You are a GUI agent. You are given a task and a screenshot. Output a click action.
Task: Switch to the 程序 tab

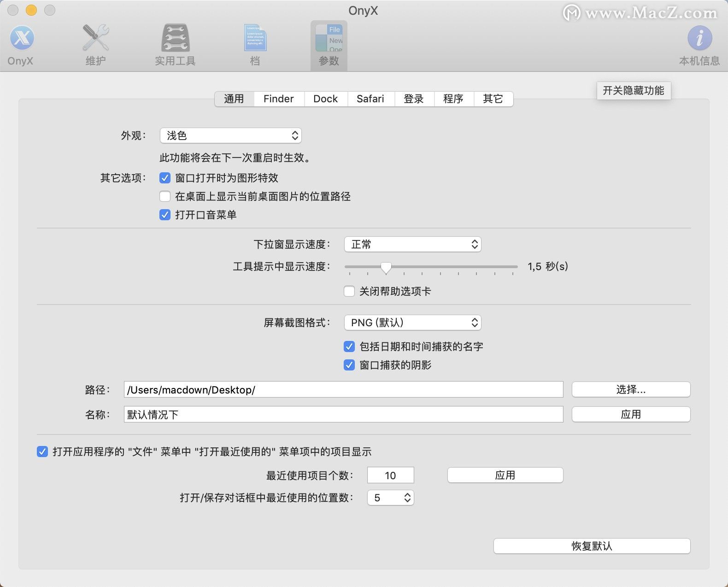(x=453, y=99)
